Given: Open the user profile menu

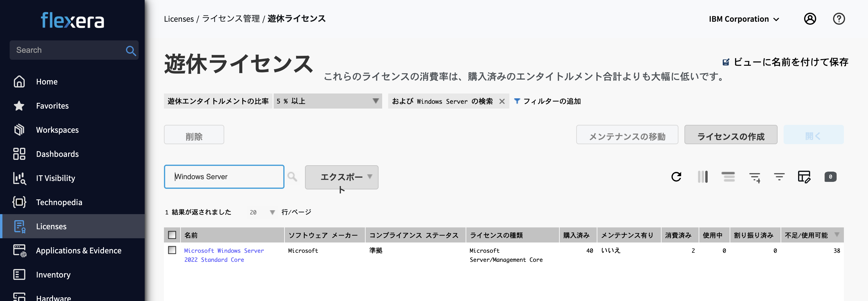Looking at the screenshot, I should [810, 19].
